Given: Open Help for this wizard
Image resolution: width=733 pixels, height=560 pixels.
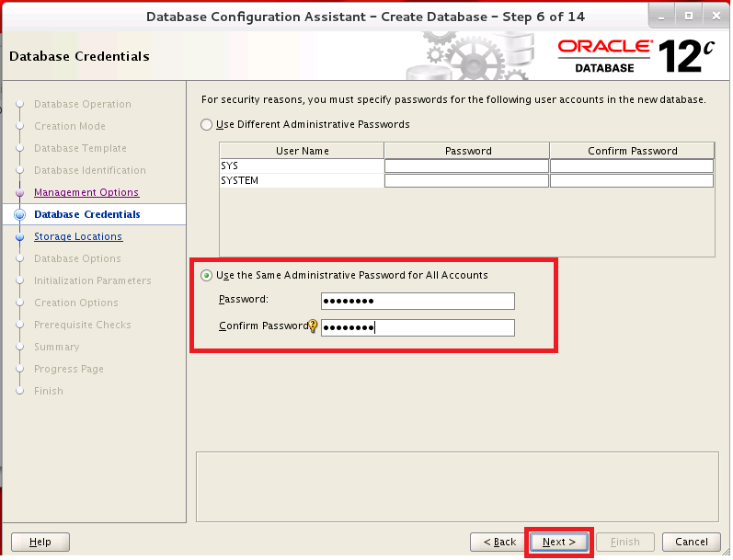Looking at the screenshot, I should coord(40,542).
